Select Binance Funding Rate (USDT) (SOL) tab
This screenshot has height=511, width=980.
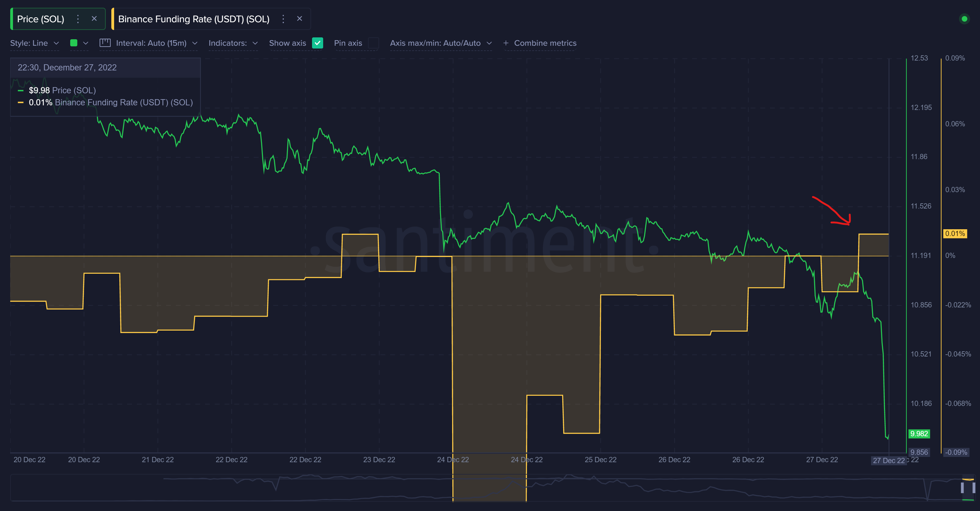[x=194, y=19]
